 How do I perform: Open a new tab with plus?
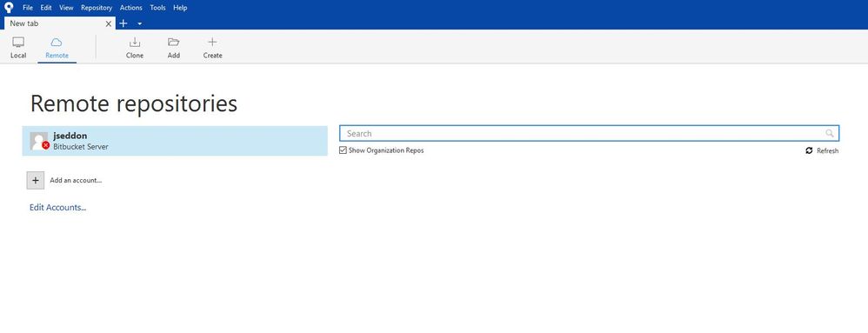click(x=124, y=23)
